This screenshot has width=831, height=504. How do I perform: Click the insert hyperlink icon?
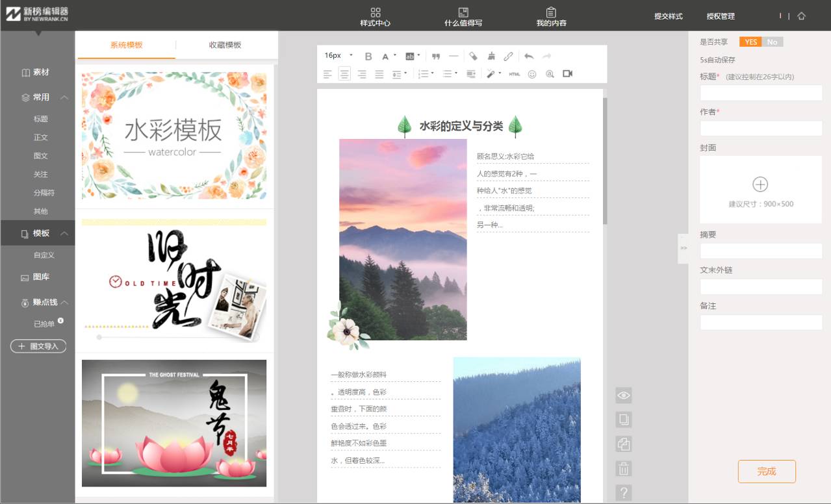point(509,57)
